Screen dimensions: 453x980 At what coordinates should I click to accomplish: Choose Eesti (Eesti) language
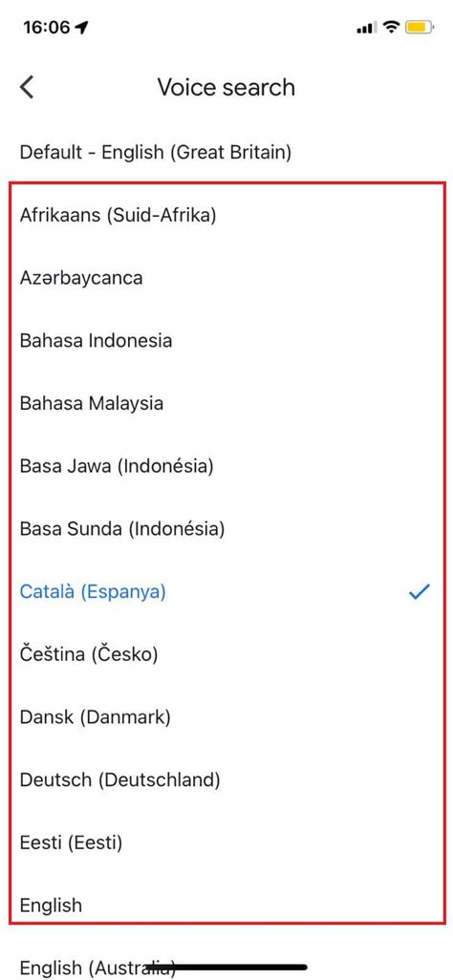(226, 842)
